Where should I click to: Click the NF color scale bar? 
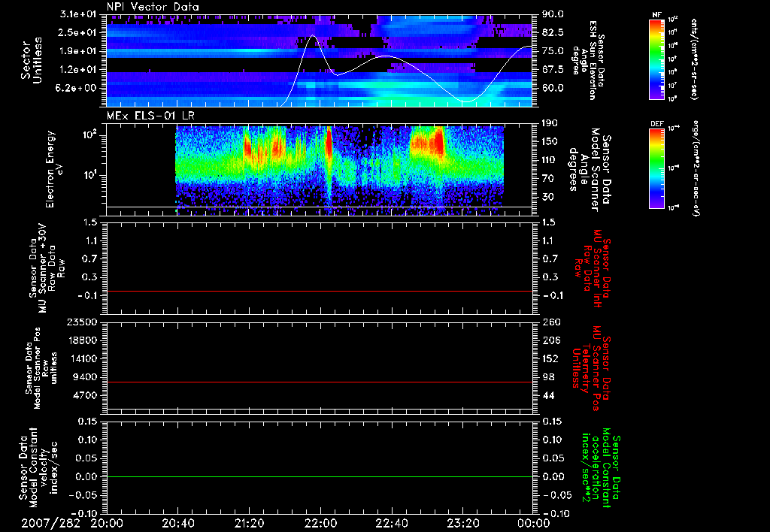tap(656, 59)
